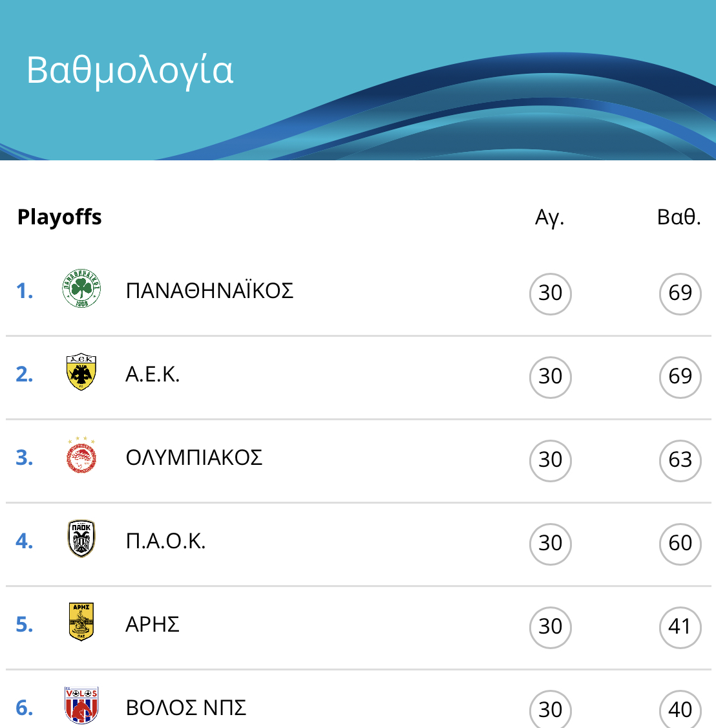Click the Volos club logo
716x728 pixels.
81,706
